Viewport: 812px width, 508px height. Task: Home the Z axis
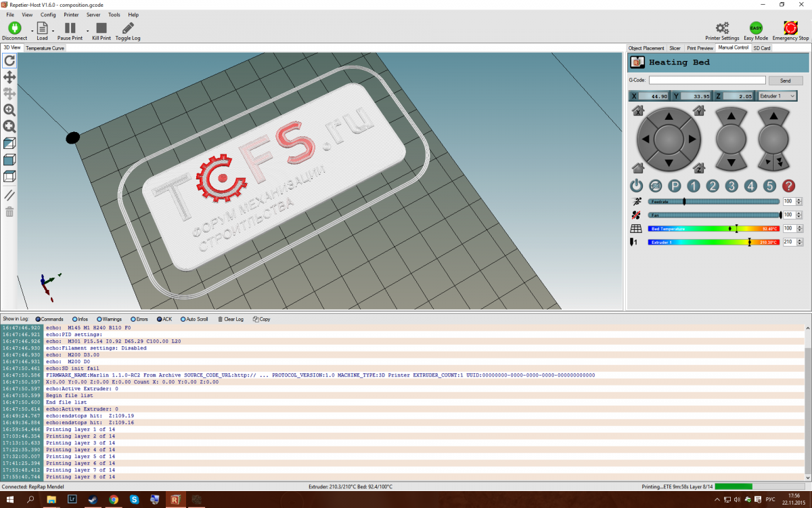pos(699,167)
